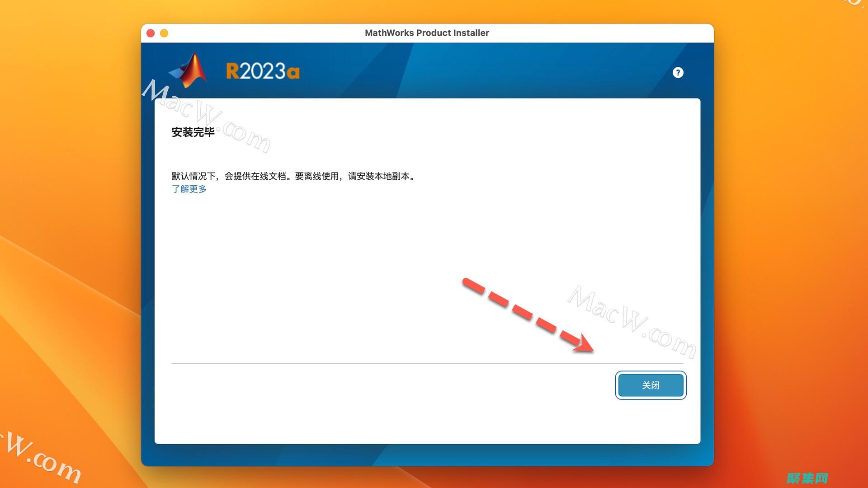Open the 了解更多 help page
Screen dimensions: 868x488
pos(189,189)
